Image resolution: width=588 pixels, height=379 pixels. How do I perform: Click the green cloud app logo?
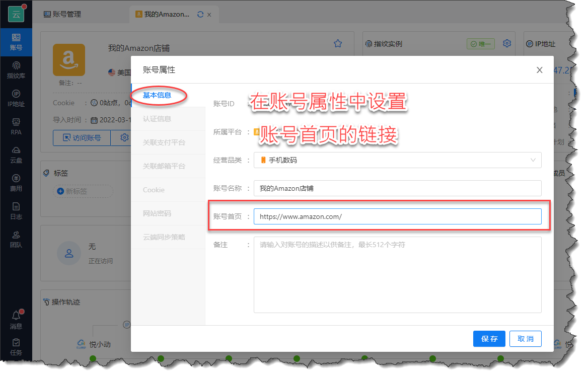click(16, 14)
